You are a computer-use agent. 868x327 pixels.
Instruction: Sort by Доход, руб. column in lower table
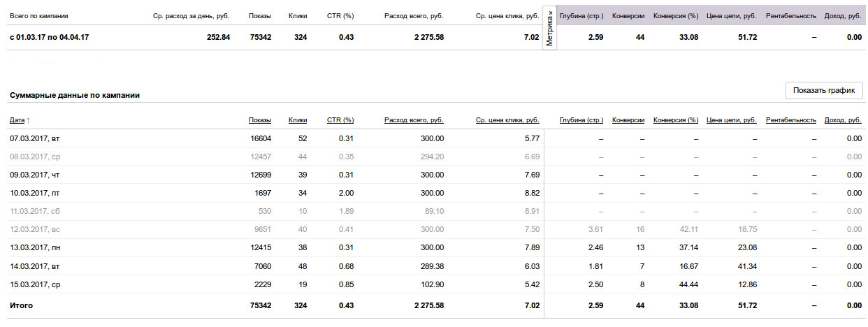click(x=843, y=120)
